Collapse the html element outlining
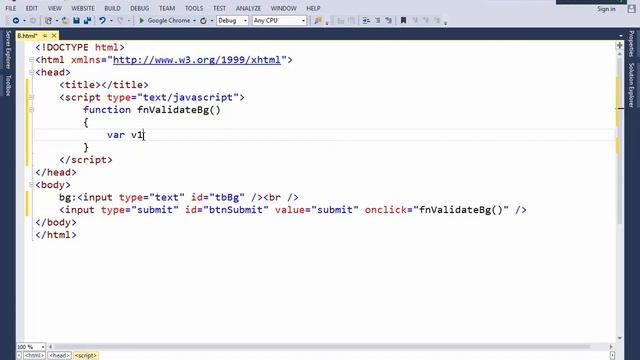Viewport: 640px width, 360px height. coord(32,60)
